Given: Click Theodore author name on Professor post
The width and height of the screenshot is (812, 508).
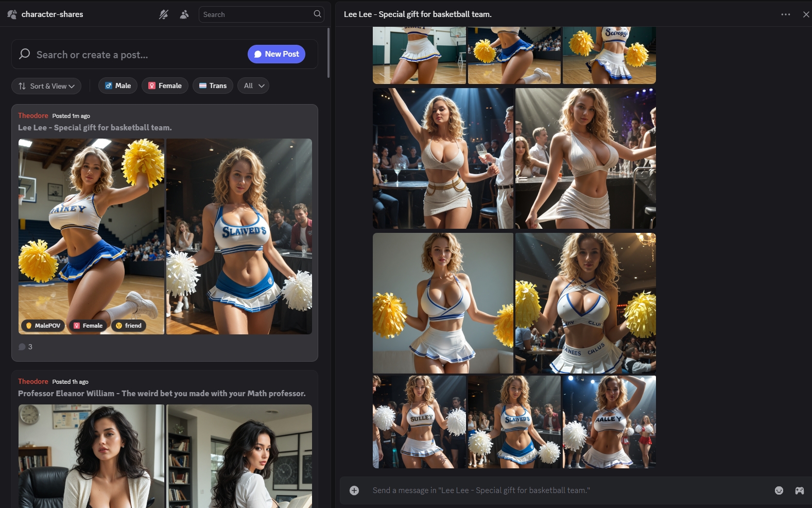Looking at the screenshot, I should (x=33, y=381).
